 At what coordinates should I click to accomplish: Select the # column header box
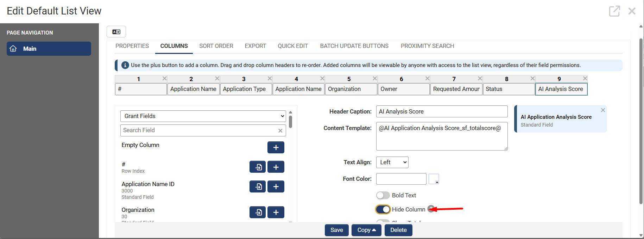coord(141,89)
